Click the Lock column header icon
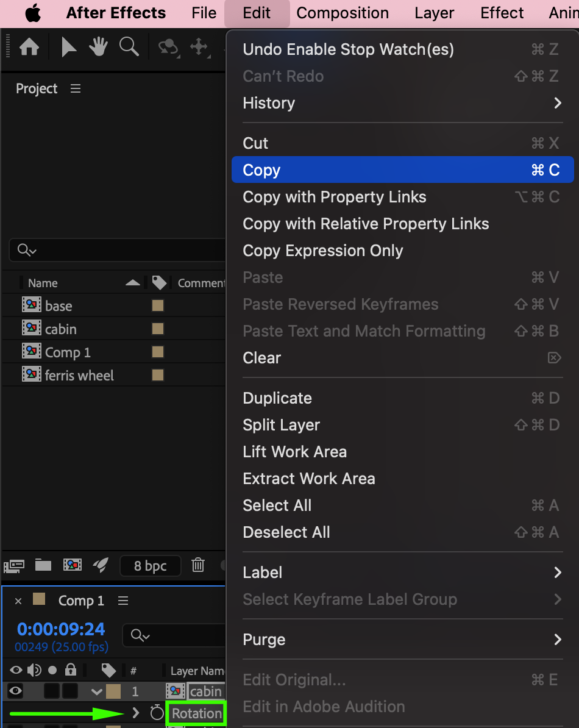 pyautogui.click(x=71, y=669)
